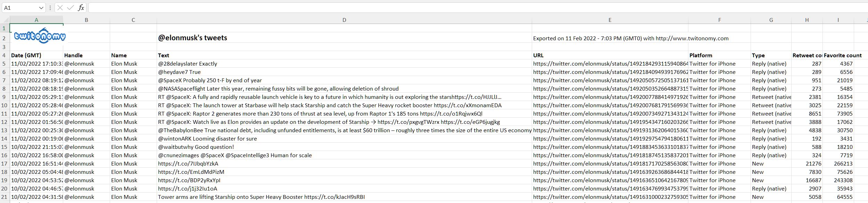Image resolution: width=868 pixels, height=203 pixels.
Task: Select the favorite count cell "4367"
Action: pyautogui.click(x=838, y=64)
